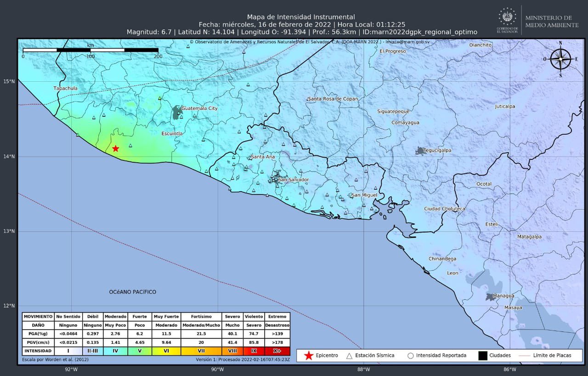
Task: Click the PGA value 21.5 cell
Action: coord(201,334)
